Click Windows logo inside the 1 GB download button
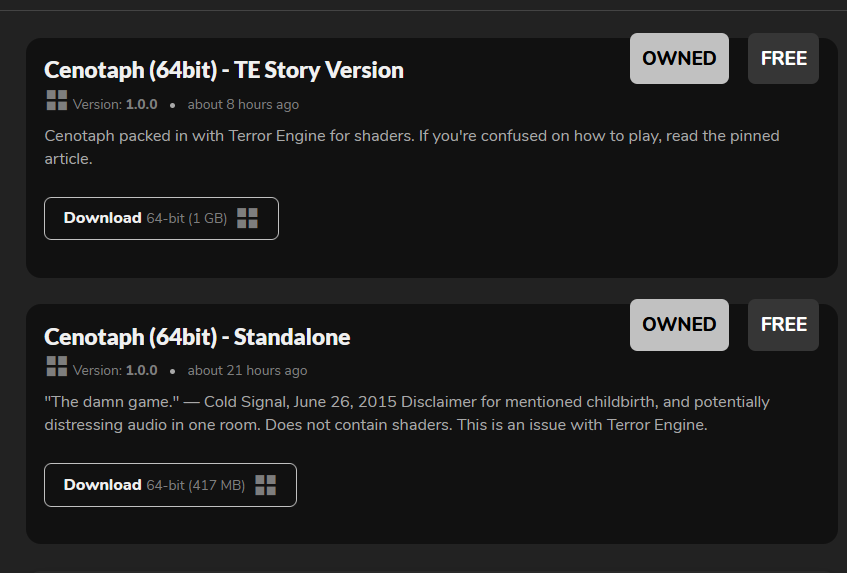This screenshot has width=847, height=573. [x=247, y=218]
